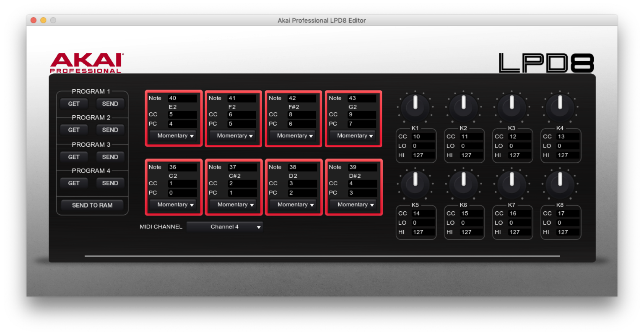Image resolution: width=644 pixels, height=335 pixels.
Task: Click the CC field on the G2 pad
Action: [x=362, y=114]
